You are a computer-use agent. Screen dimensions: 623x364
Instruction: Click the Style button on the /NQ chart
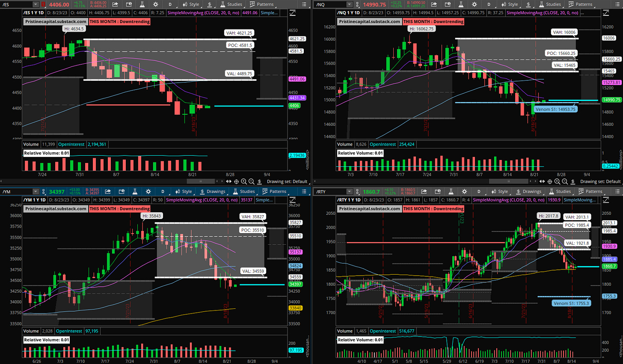(510, 4)
